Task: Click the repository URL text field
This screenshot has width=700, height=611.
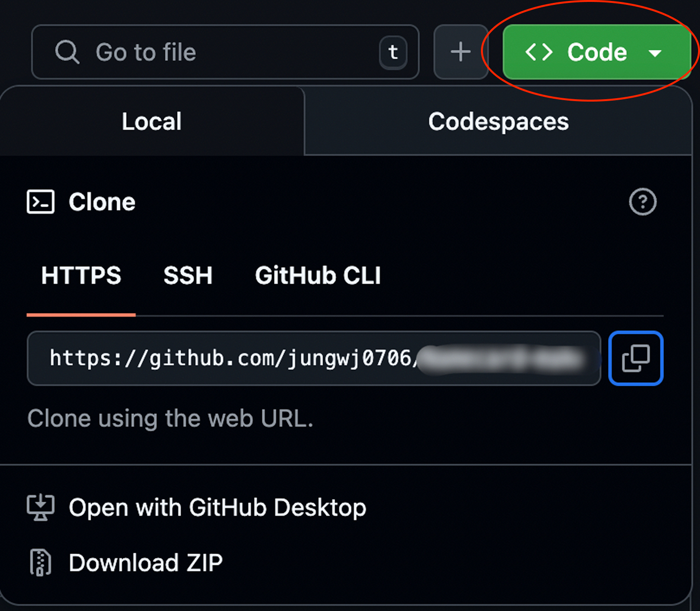Action: pyautogui.click(x=314, y=358)
